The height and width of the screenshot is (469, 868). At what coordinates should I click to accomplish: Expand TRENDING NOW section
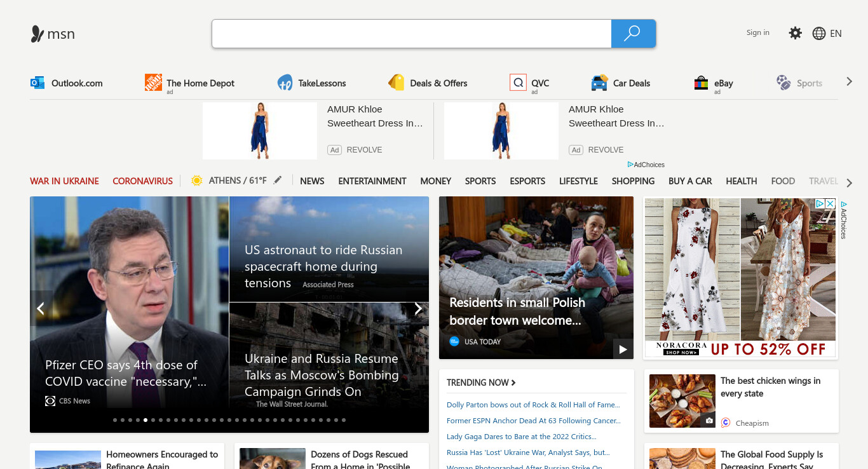481,383
